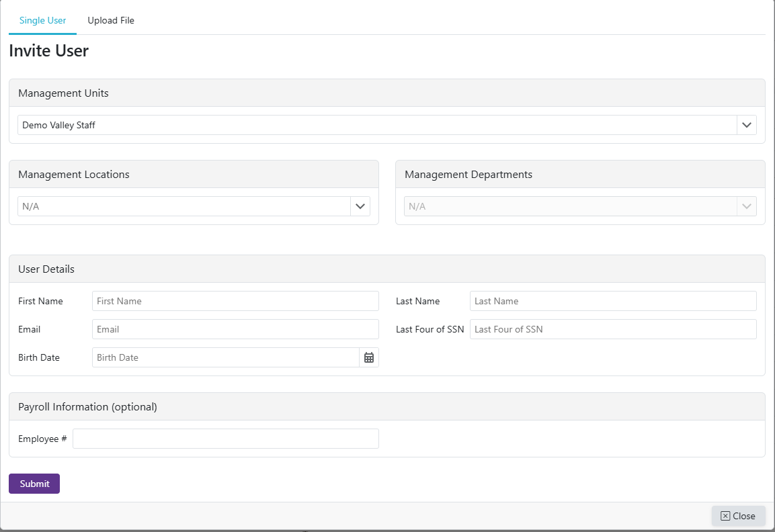775x532 pixels.
Task: Click the User Details section header
Action: [46, 269]
